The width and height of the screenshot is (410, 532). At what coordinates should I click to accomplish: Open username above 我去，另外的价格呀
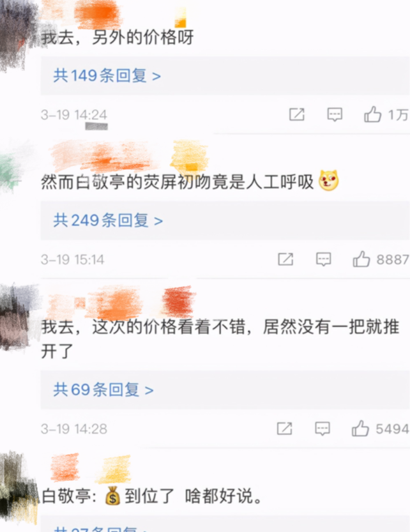click(96, 13)
